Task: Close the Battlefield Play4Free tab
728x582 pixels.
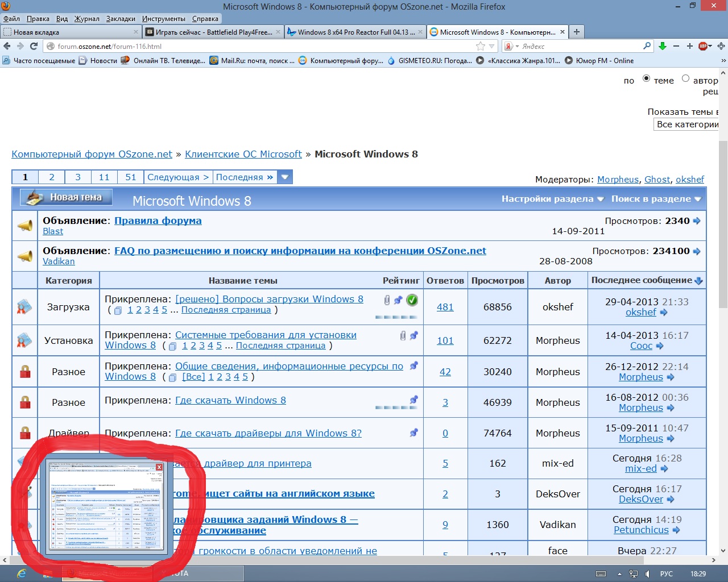Action: 278,32
